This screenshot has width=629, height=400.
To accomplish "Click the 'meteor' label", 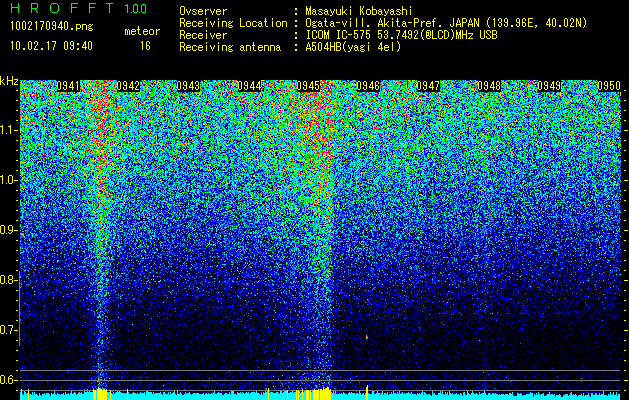I will [142, 31].
